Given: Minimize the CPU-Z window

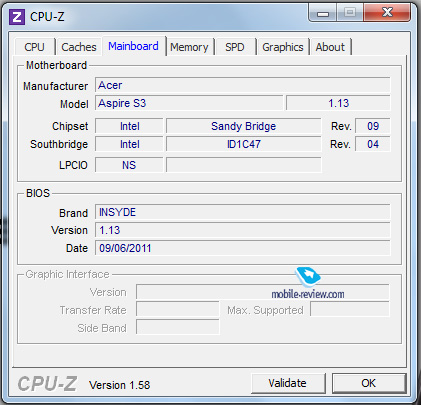Looking at the screenshot, I should tap(323, 13).
